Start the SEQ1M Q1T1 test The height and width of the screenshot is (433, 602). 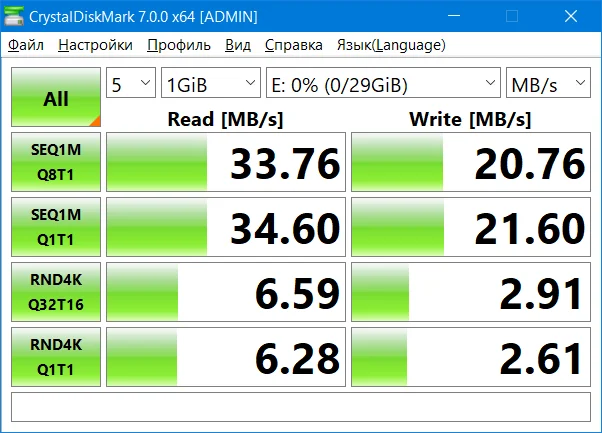[x=56, y=227]
